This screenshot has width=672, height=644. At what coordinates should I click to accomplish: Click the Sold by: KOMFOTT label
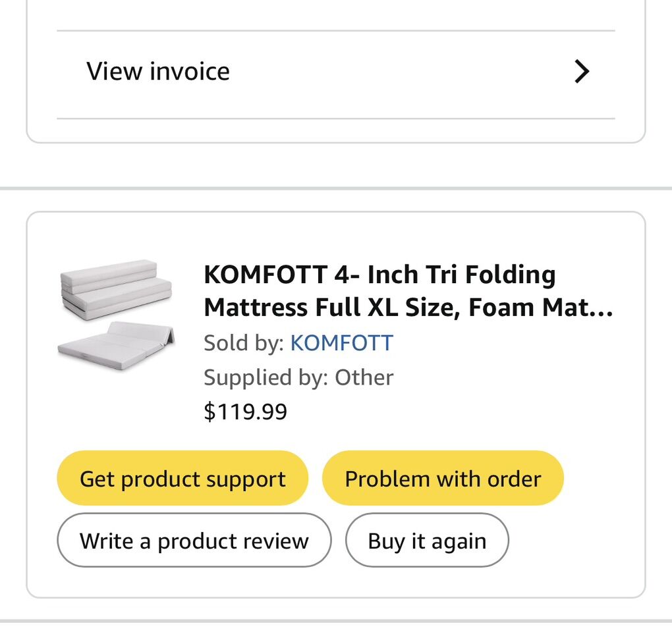[298, 342]
